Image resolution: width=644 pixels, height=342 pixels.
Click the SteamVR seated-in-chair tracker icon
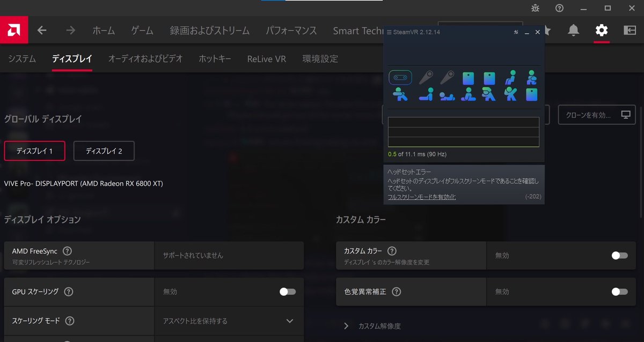tap(510, 78)
